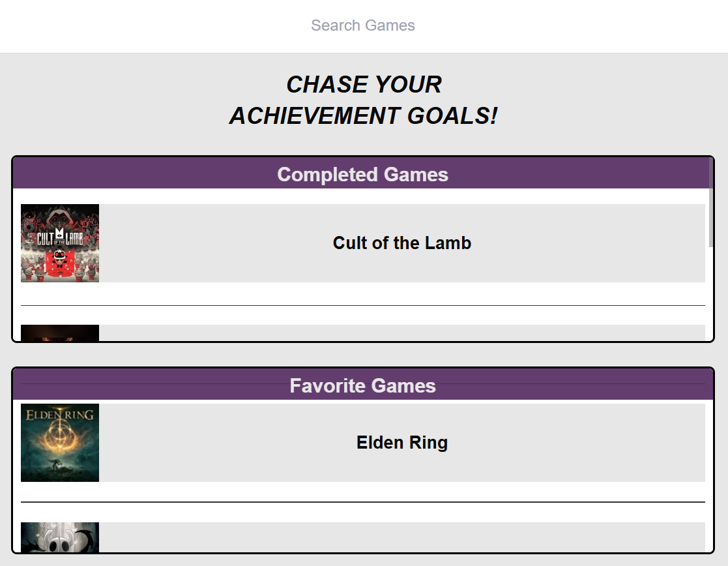Click the Favorite Games section header

pyautogui.click(x=362, y=385)
